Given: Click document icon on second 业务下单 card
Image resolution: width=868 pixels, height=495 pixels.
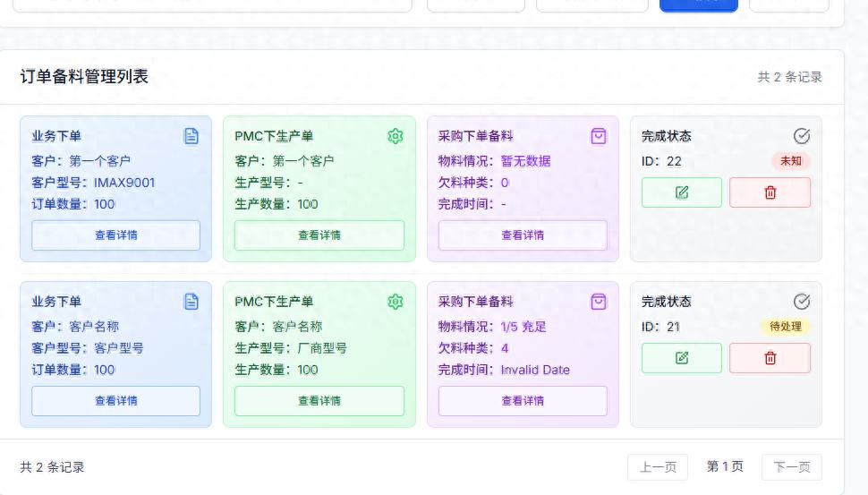Looking at the screenshot, I should pyautogui.click(x=191, y=302).
